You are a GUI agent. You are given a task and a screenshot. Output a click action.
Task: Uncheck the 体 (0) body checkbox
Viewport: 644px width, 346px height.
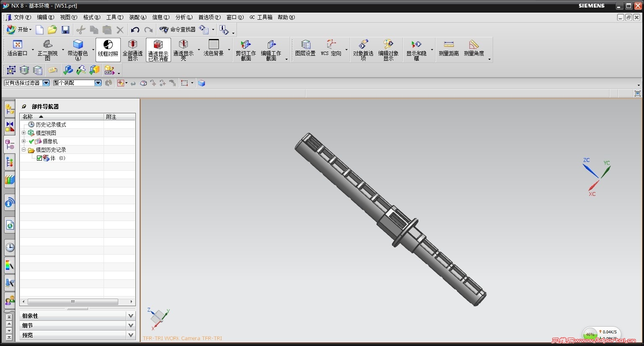[x=39, y=158]
